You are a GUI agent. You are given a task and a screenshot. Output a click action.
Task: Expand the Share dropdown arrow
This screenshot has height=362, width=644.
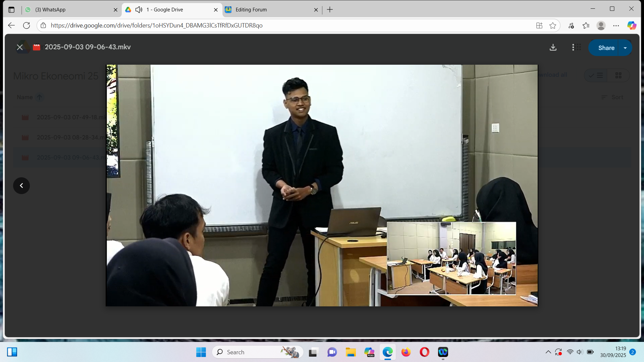point(625,48)
